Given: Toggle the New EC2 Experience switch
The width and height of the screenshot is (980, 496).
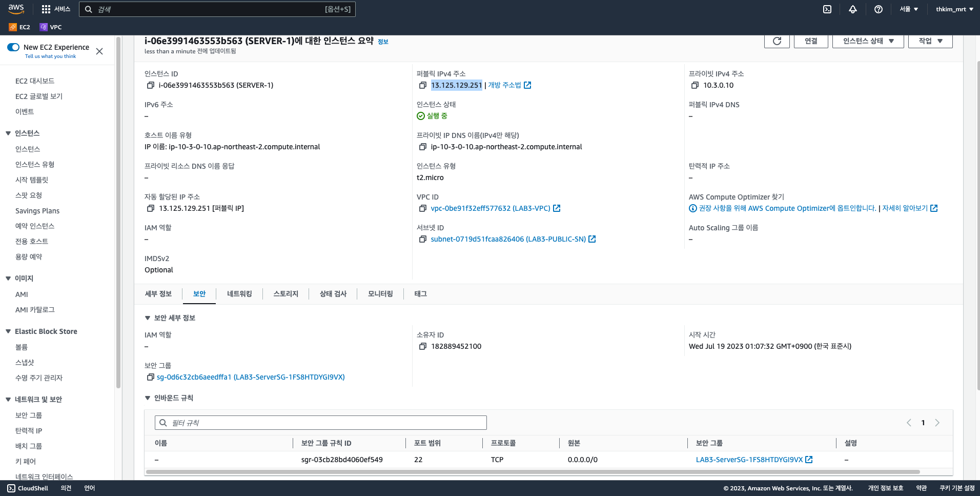Looking at the screenshot, I should pyautogui.click(x=13, y=47).
